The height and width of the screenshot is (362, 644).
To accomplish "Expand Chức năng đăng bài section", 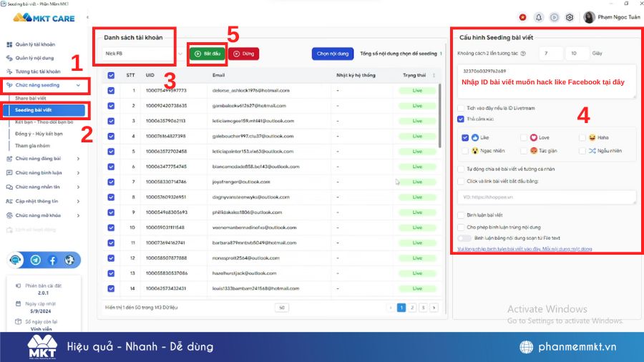I will (78, 158).
